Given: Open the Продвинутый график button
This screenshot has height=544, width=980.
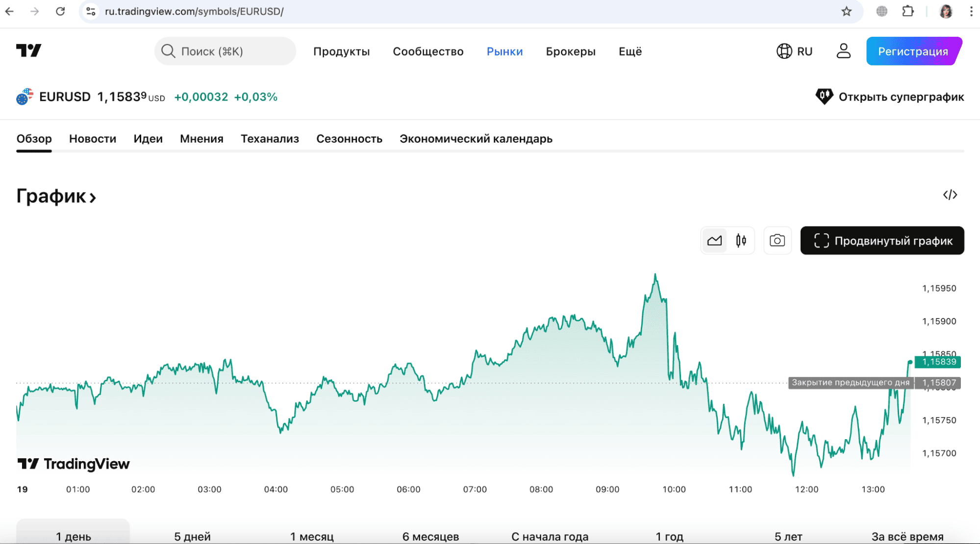Looking at the screenshot, I should (x=882, y=241).
